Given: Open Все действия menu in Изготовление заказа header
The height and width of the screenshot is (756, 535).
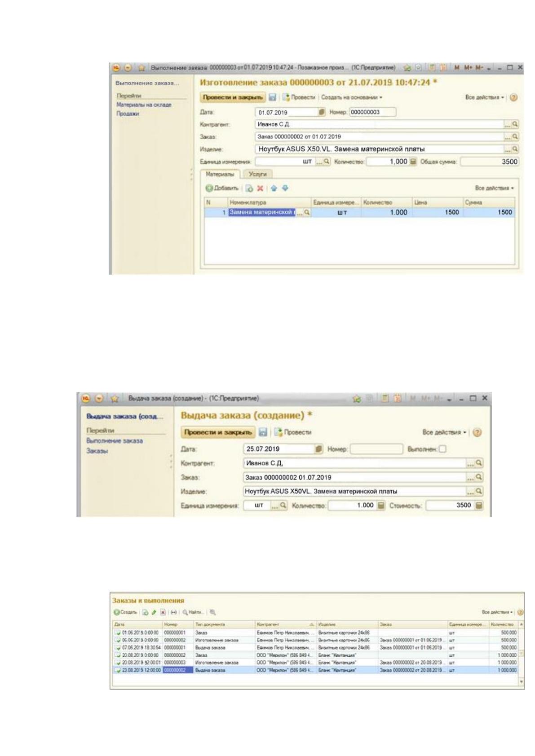Looking at the screenshot, I should 485,97.
